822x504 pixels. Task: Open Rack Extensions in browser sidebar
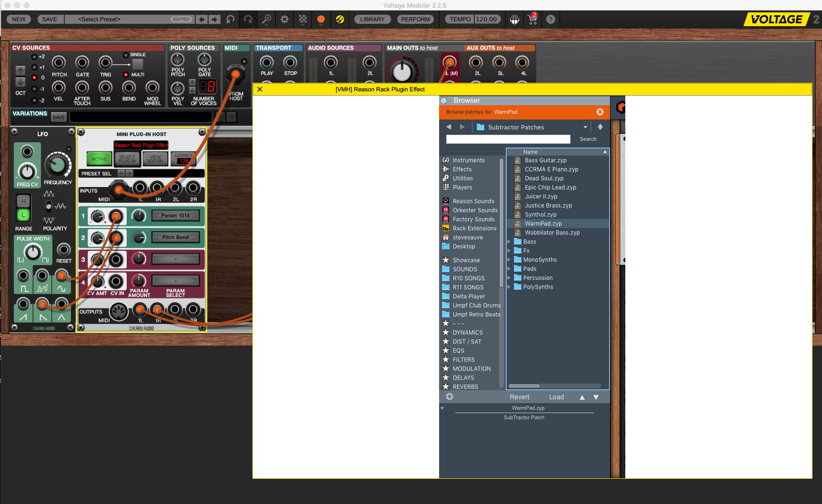[x=474, y=228]
